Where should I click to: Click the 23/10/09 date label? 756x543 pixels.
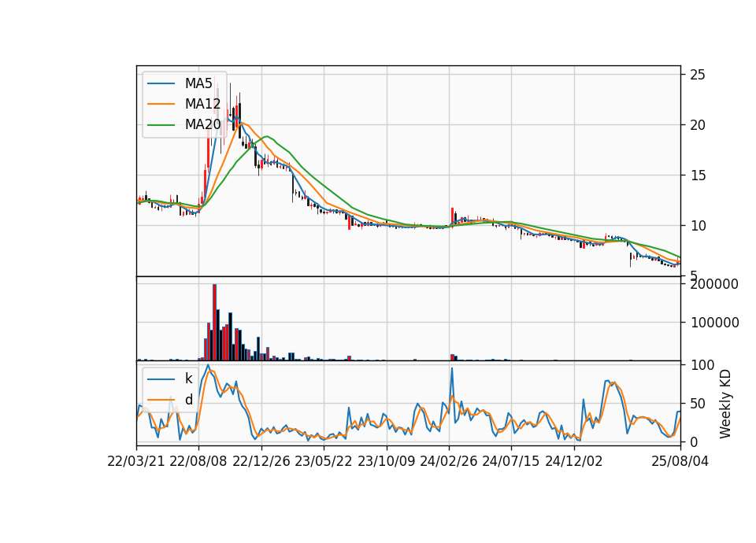pos(386,461)
